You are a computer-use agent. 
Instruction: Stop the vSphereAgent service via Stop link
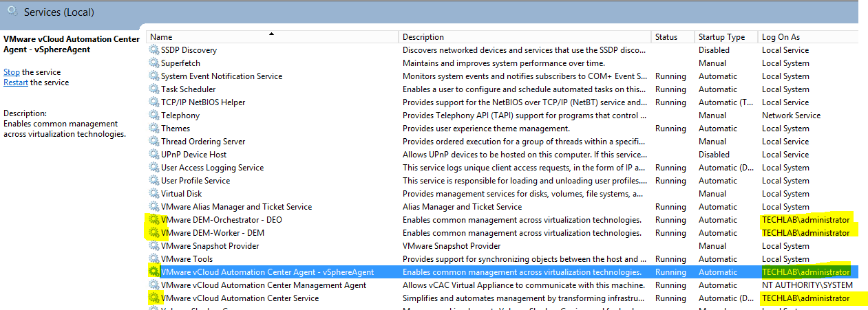(12, 72)
